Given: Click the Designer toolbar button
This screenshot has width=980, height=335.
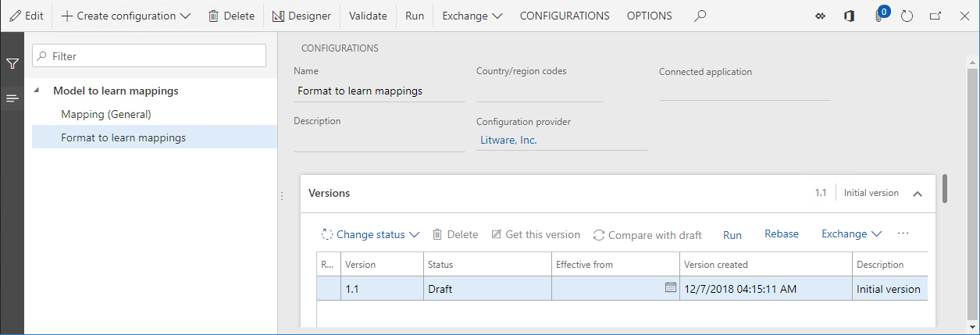Looking at the screenshot, I should [x=301, y=16].
